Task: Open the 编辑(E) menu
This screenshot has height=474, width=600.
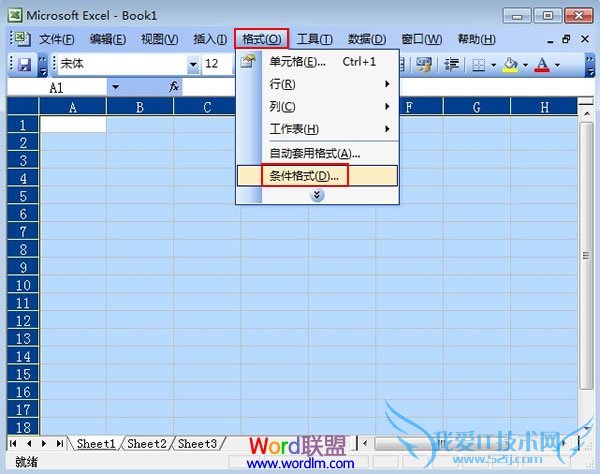Action: point(108,39)
